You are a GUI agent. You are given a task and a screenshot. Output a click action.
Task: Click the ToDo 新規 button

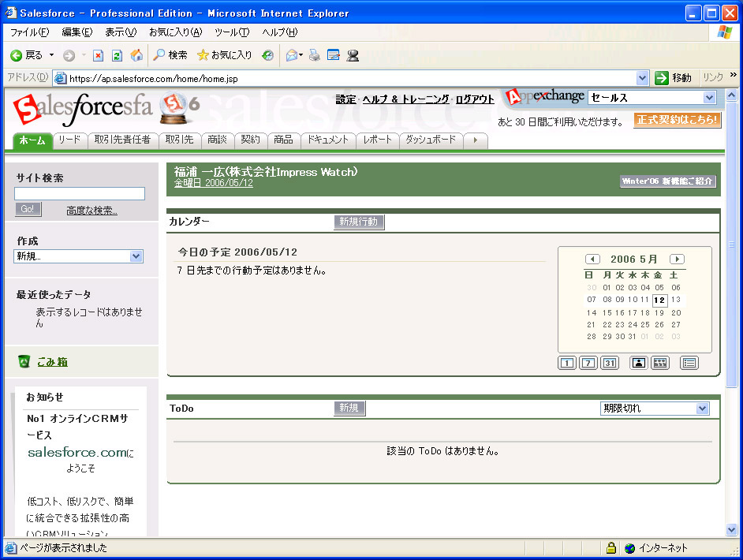[x=349, y=408]
